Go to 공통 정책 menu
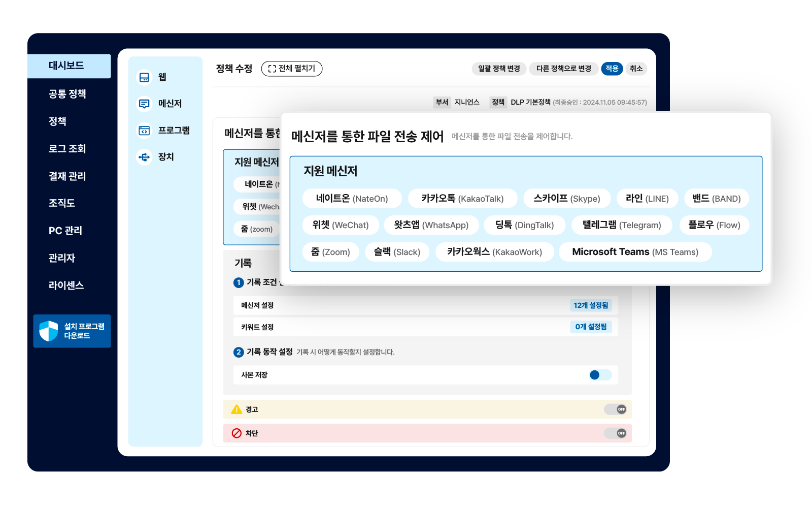Image resolution: width=812 pixels, height=508 pixels. pos(67,94)
